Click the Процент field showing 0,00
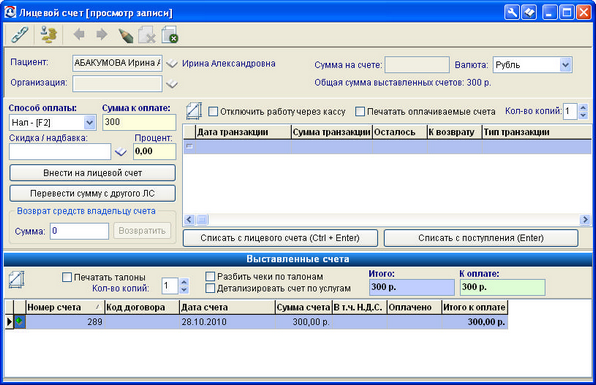 (x=155, y=152)
